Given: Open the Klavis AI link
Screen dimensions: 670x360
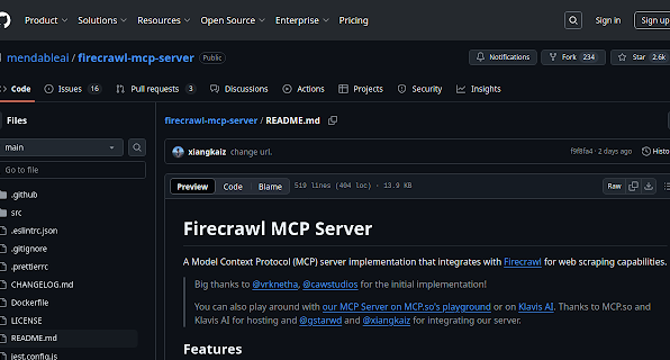Looking at the screenshot, I should tap(536, 307).
